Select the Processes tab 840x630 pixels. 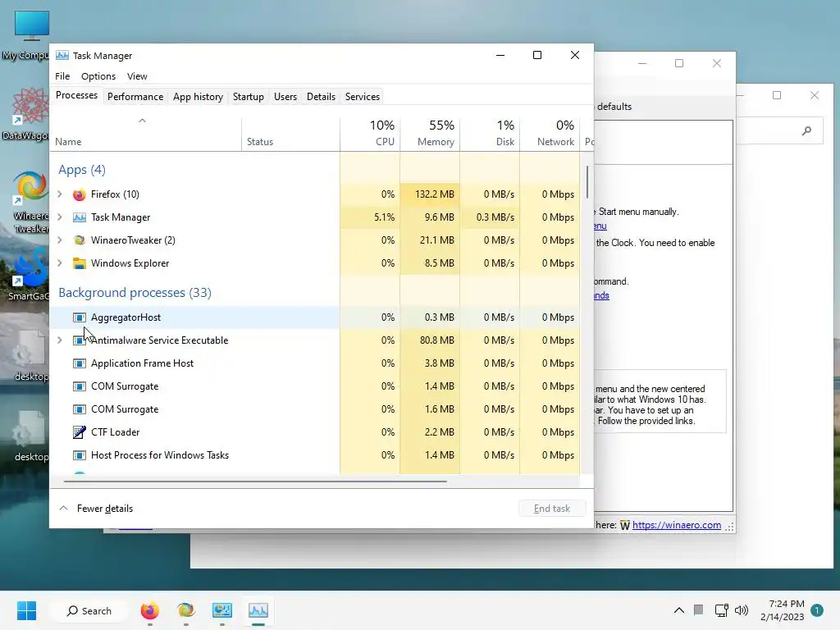coord(76,95)
